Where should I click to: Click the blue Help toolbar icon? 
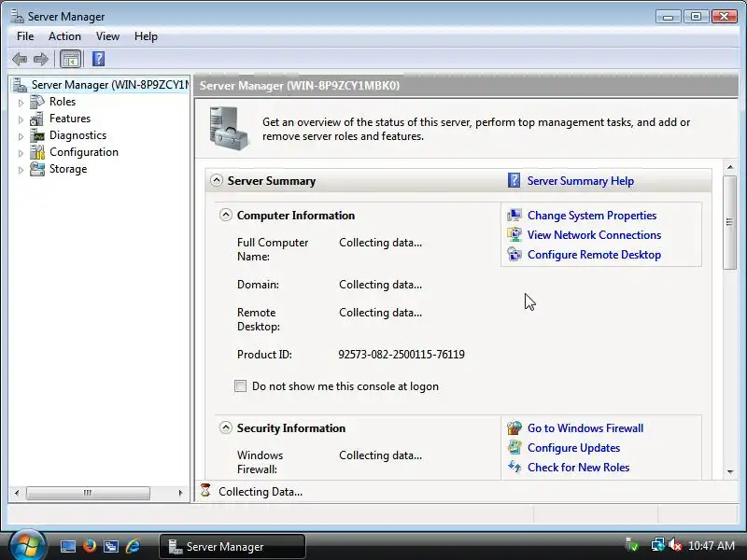coord(99,59)
